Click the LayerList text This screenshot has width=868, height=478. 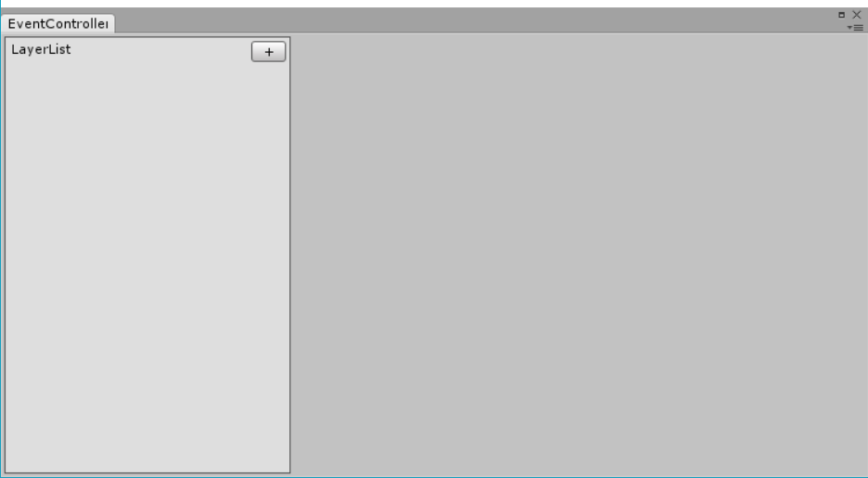[x=41, y=49]
